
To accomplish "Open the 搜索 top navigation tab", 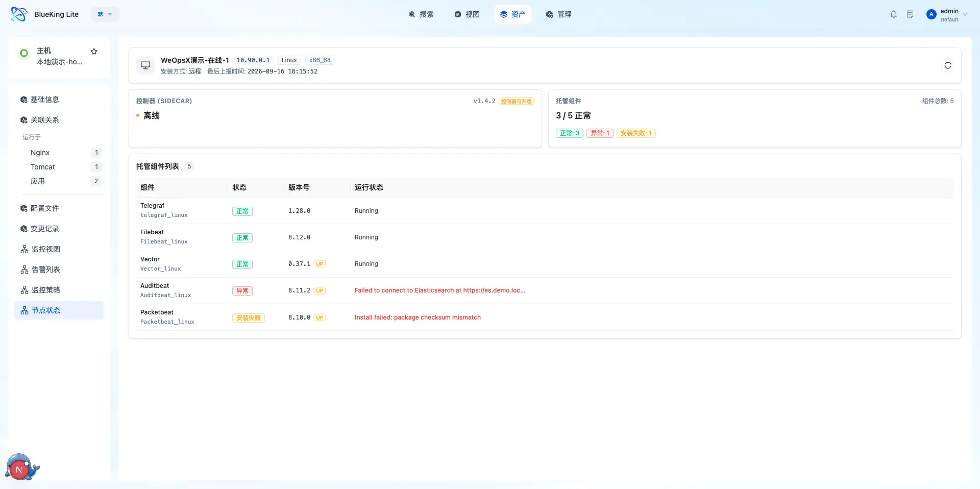I will click(x=421, y=14).
